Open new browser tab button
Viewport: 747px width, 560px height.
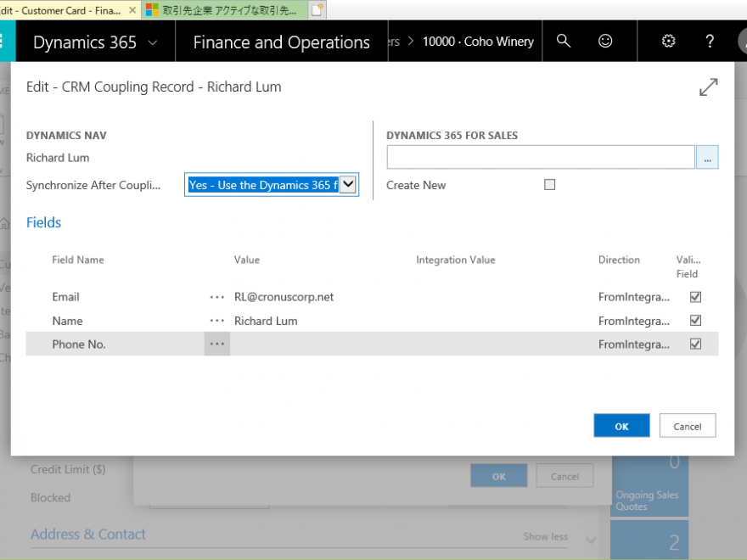pos(317,9)
